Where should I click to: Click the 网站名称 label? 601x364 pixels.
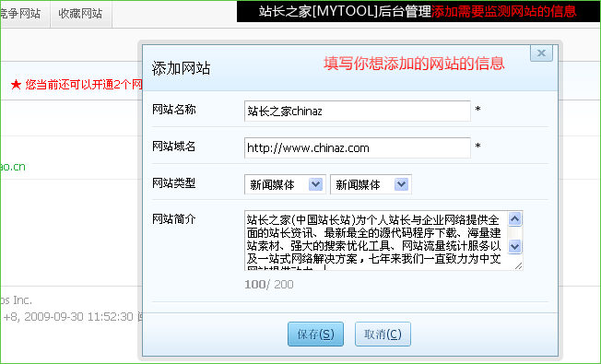(174, 110)
